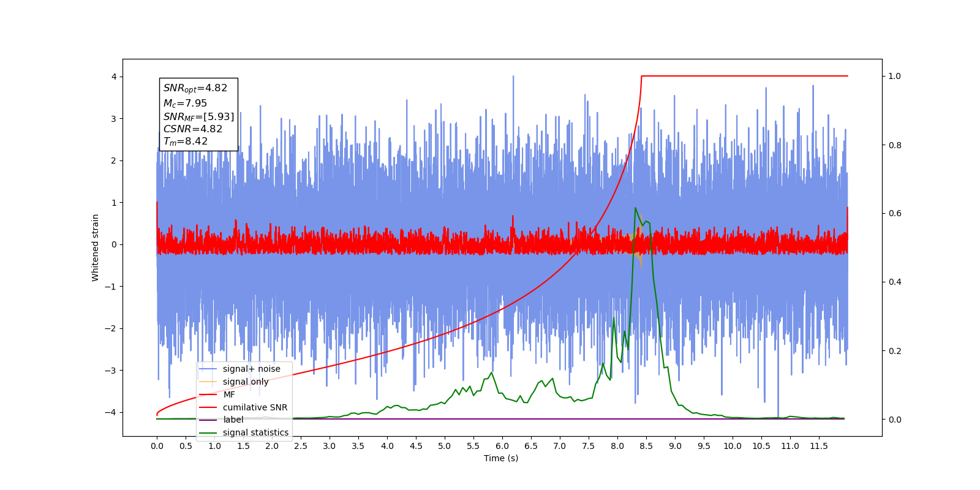Click the 'Whitened strain' y-axis label
Image resolution: width=980 pixels, height=490 pixels.
pos(96,247)
